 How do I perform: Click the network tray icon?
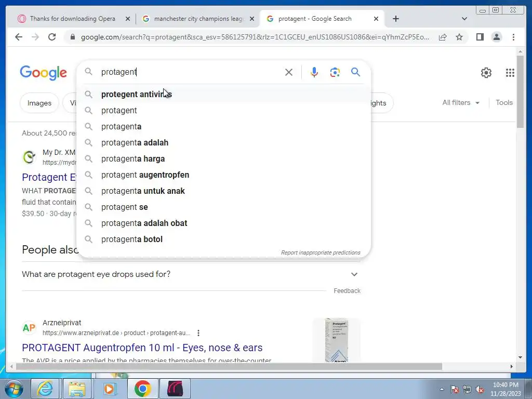(x=467, y=390)
